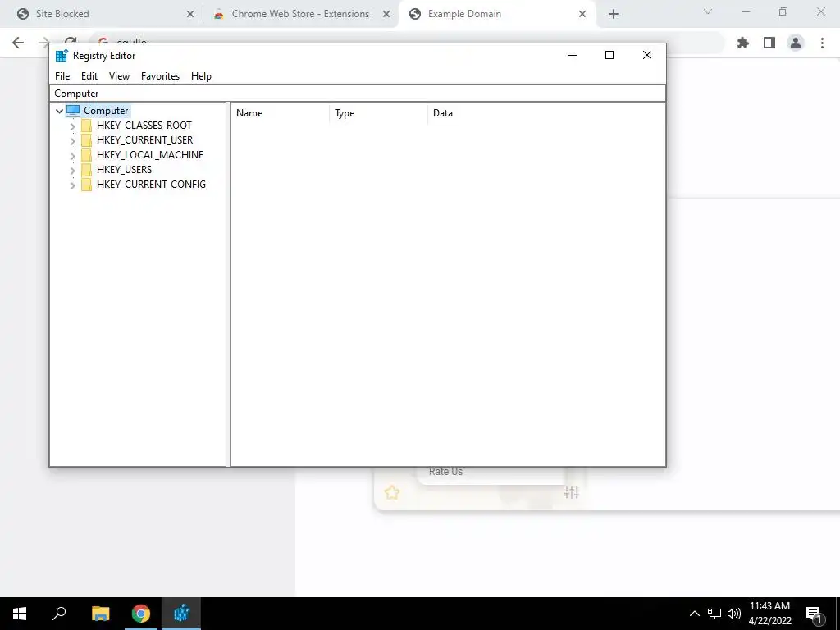Show hidden system tray icons
The image size is (840, 630).
point(694,614)
